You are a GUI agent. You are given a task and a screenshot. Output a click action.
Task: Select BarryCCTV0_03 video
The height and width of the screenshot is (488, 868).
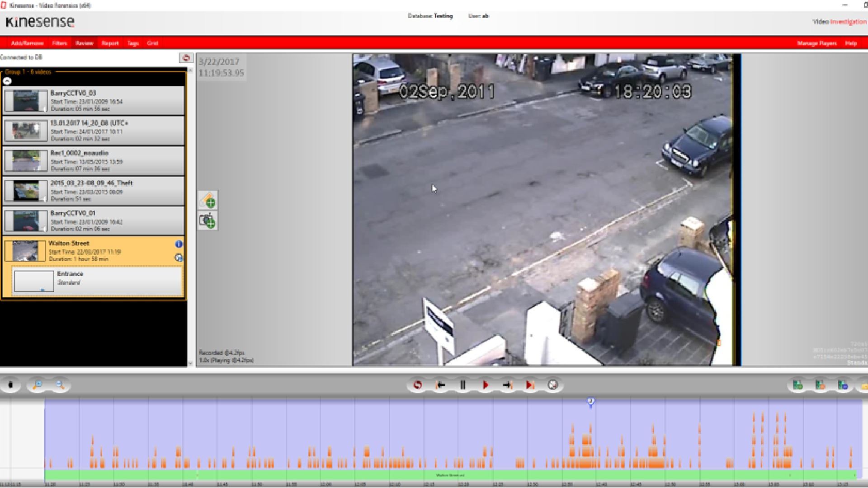pos(94,100)
